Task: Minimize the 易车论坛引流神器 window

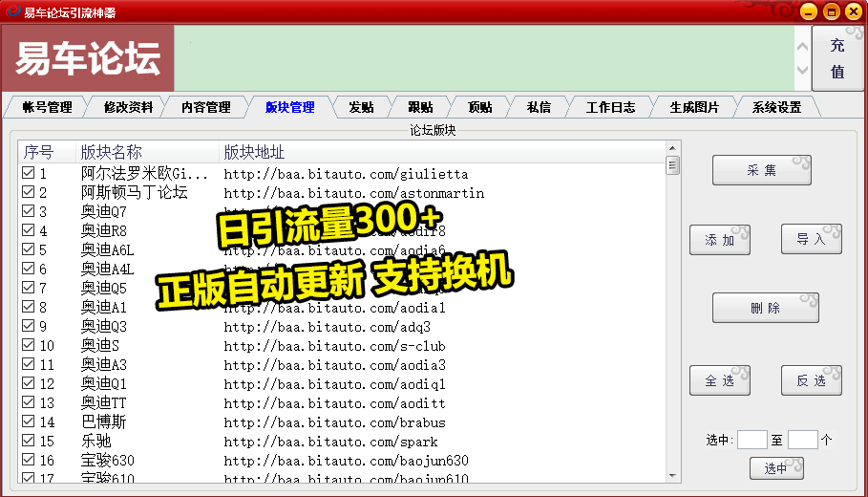Action: [x=809, y=11]
